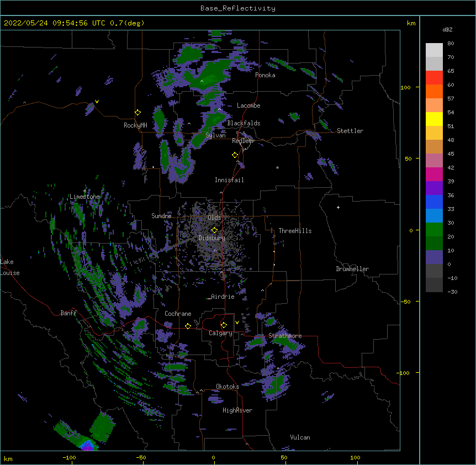Pick the dark orange 60–57 dBZ legend swatch
The width and height of the screenshot is (476, 465).
pyautogui.click(x=434, y=91)
